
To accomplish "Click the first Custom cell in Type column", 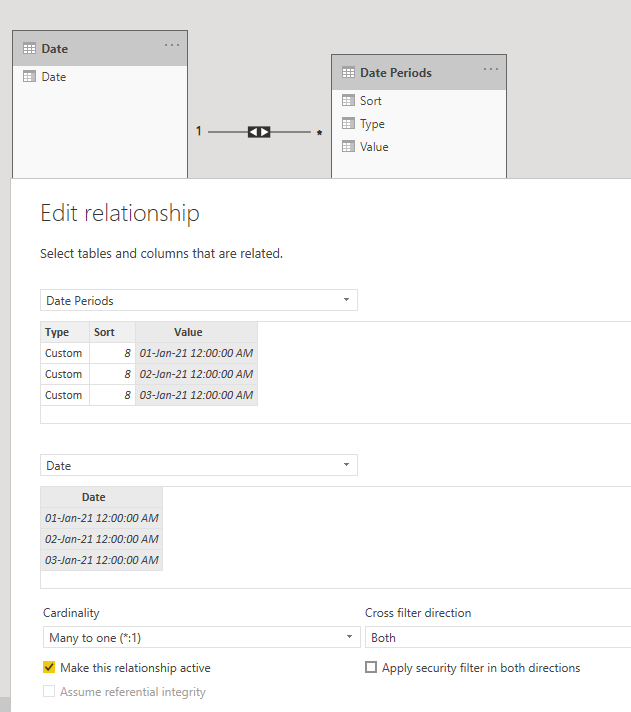I will coord(65,353).
